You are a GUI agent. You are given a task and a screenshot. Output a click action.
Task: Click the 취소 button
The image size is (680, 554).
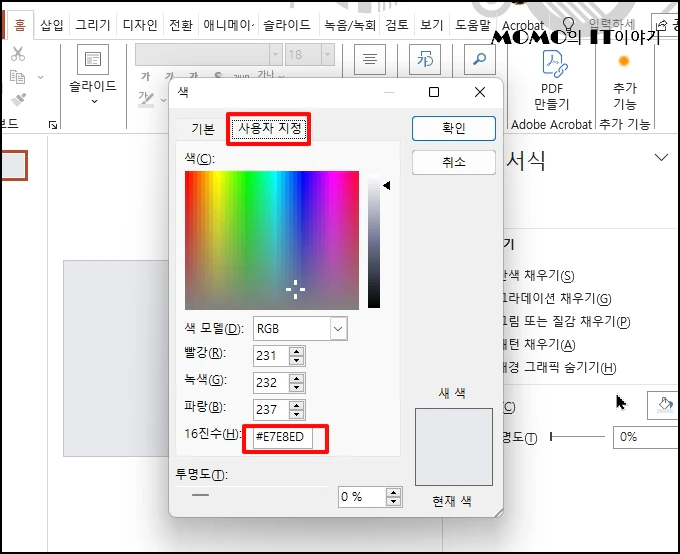point(454,163)
